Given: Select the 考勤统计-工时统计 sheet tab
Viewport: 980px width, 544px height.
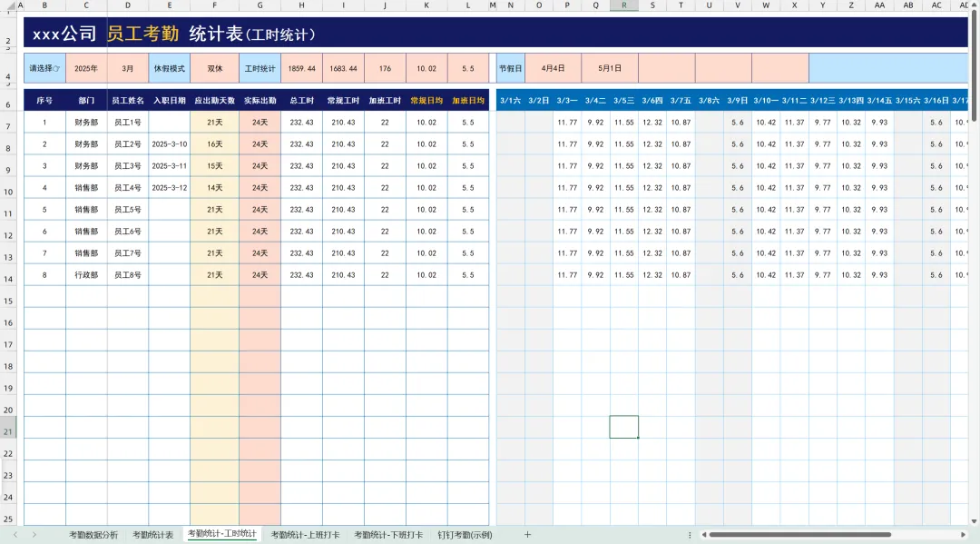Looking at the screenshot, I should pos(222,534).
